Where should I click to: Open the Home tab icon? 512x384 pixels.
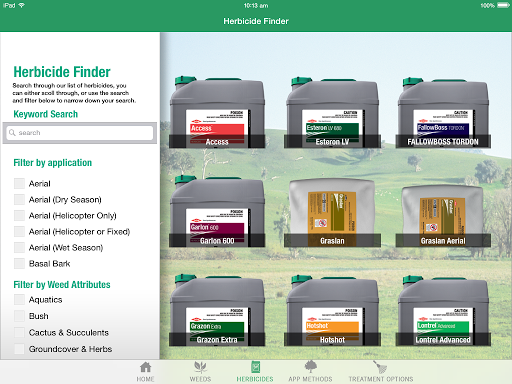[145, 367]
